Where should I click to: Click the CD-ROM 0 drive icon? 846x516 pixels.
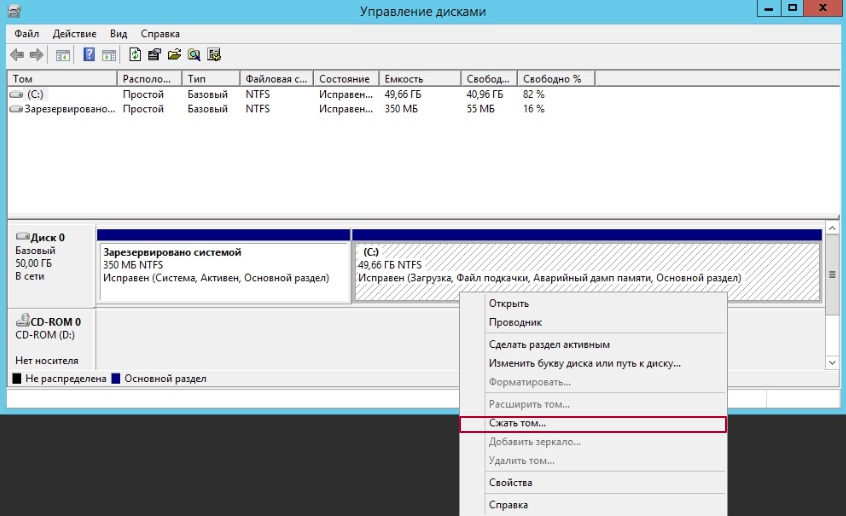pyautogui.click(x=23, y=321)
